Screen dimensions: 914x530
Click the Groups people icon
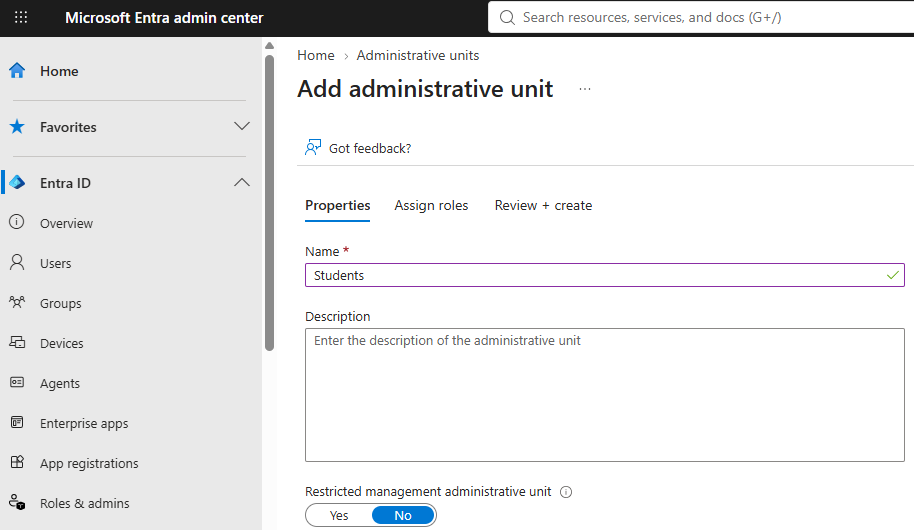(17, 302)
